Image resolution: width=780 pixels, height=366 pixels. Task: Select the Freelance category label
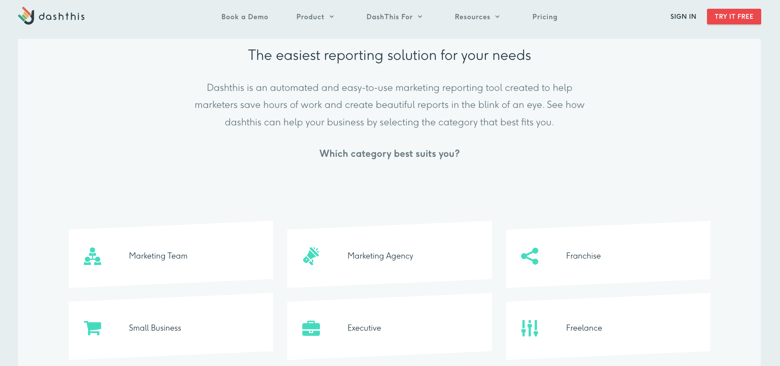[x=584, y=328]
